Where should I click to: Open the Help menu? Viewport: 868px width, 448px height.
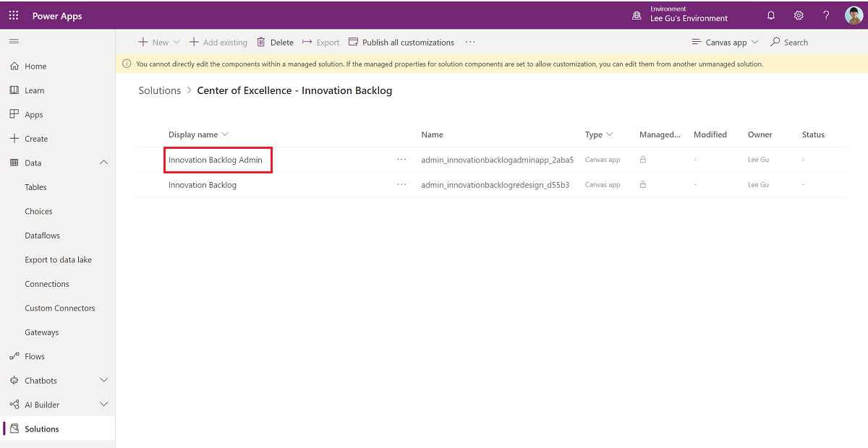click(x=825, y=14)
